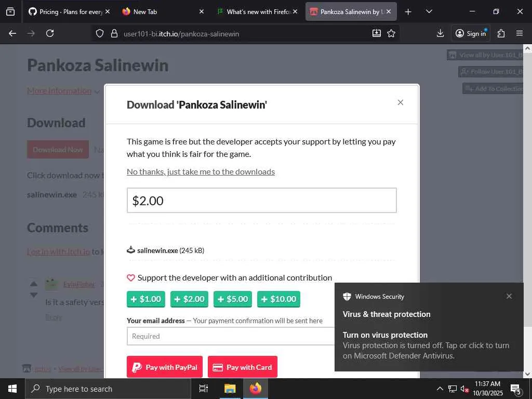The height and width of the screenshot is (399, 532).
Task: Open tracking protection shield icon
Action: tap(99, 33)
